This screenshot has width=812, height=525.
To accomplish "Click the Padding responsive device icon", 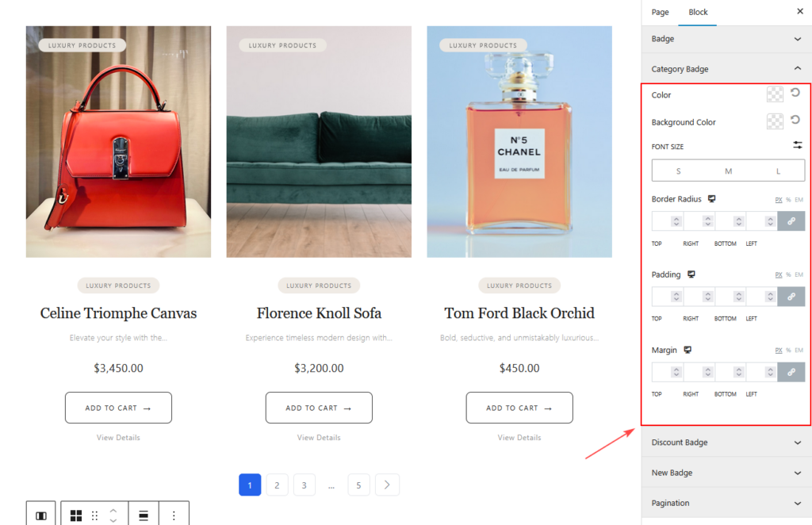I will click(x=691, y=274).
